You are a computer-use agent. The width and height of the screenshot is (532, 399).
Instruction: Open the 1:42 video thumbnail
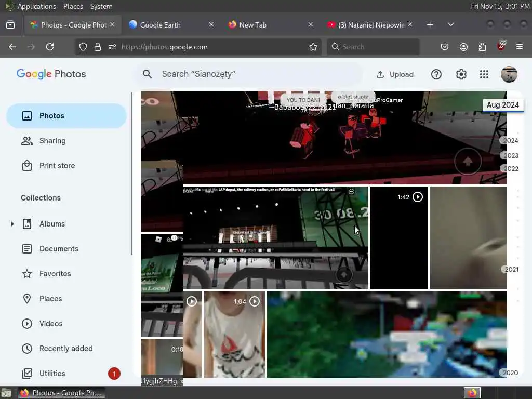(399, 237)
